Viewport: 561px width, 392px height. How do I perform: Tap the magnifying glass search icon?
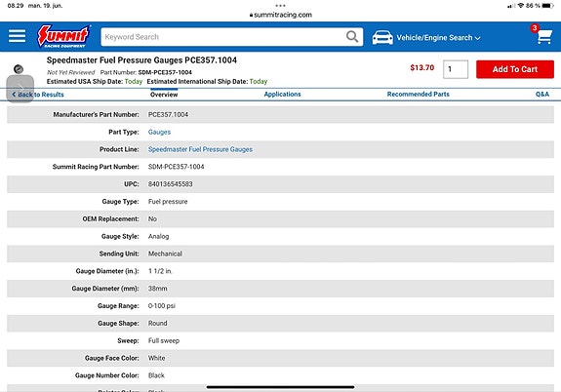tap(352, 36)
